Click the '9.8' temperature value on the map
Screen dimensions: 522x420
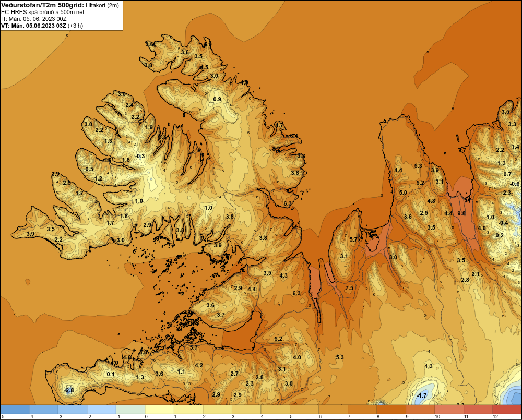pyautogui.click(x=461, y=213)
